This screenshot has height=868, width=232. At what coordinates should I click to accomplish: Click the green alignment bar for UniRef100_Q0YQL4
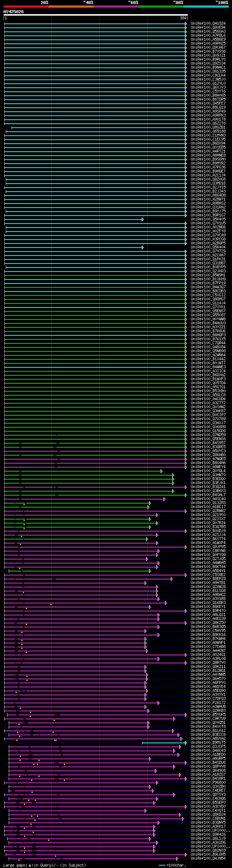[x=83, y=471]
